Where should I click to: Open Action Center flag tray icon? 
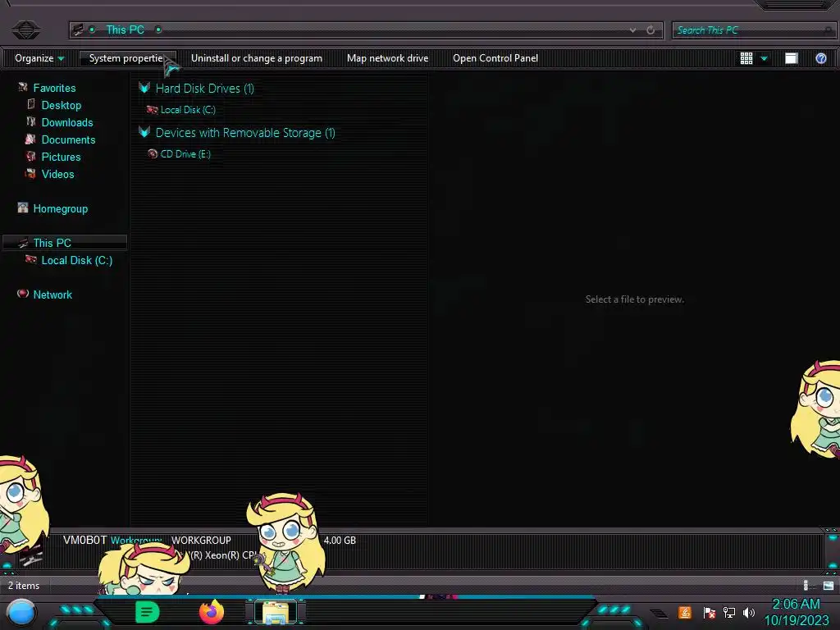[x=710, y=612]
